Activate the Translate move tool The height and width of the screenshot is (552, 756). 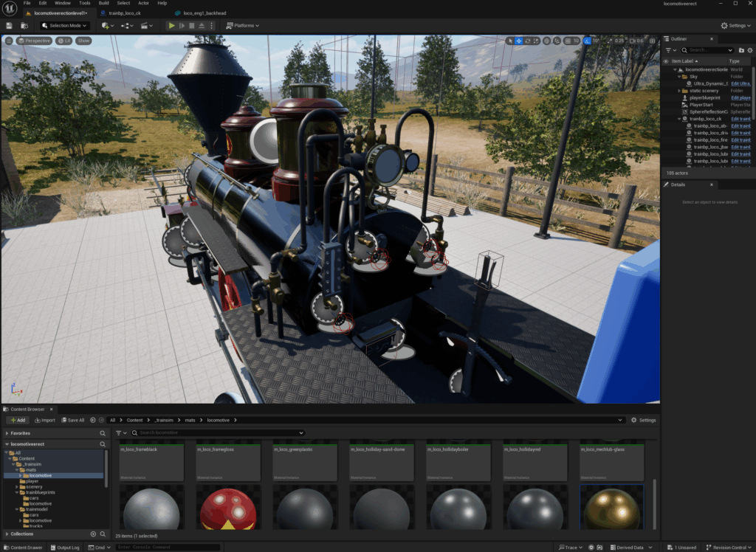pos(519,41)
